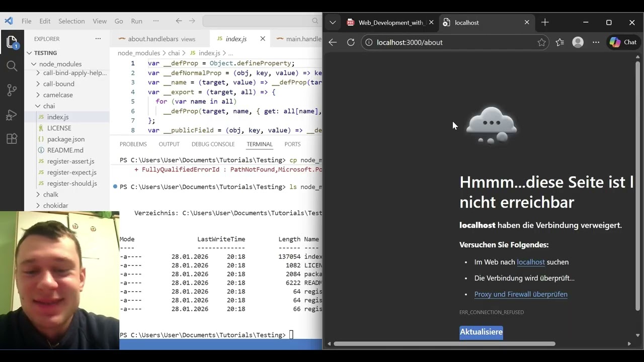The height and width of the screenshot is (362, 644).
Task: Close the index.js editor tab
Action: coord(263,39)
